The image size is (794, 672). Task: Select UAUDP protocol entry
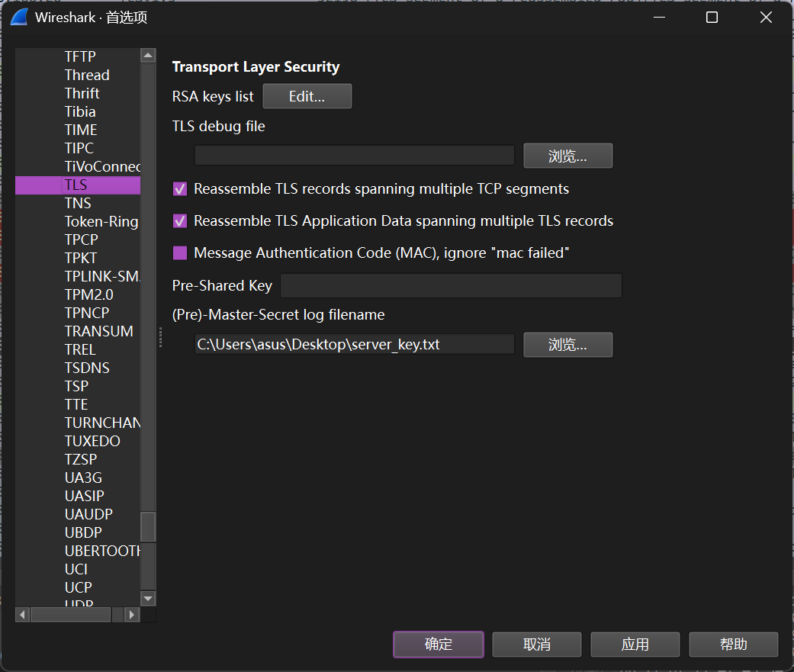88,514
